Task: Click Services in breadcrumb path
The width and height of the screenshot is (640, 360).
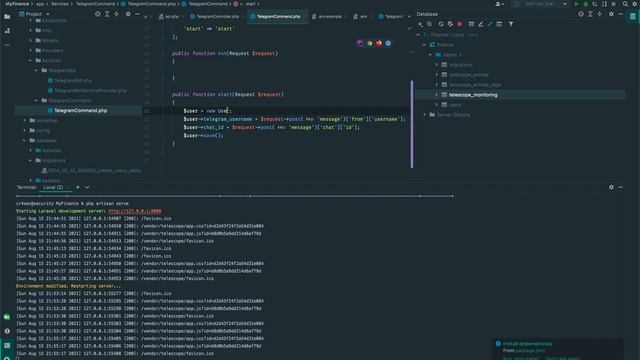Action: [x=60, y=4]
